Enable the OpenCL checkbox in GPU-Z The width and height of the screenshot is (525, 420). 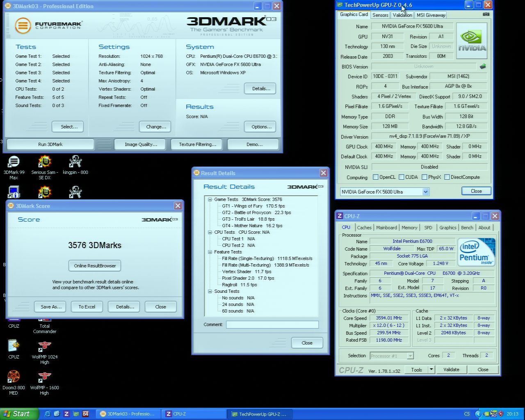(x=375, y=177)
